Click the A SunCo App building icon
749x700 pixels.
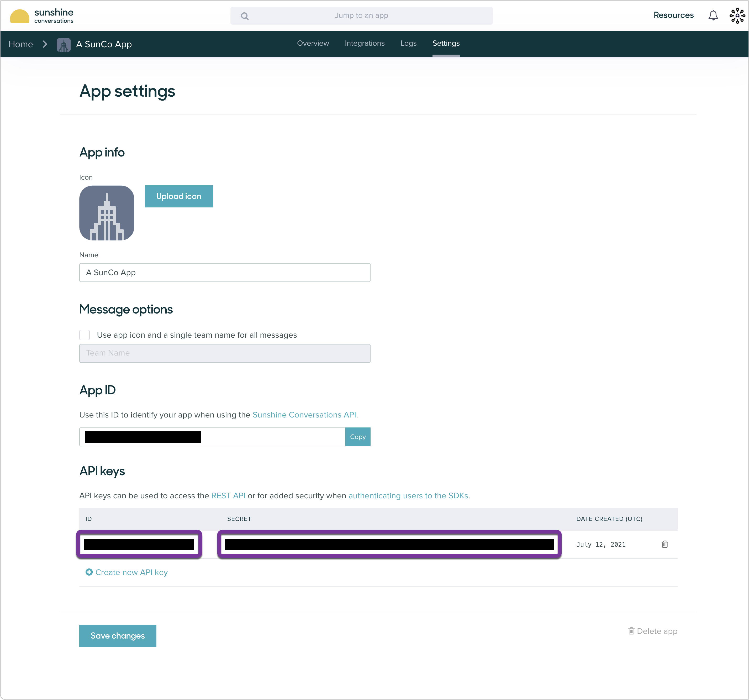(x=64, y=44)
